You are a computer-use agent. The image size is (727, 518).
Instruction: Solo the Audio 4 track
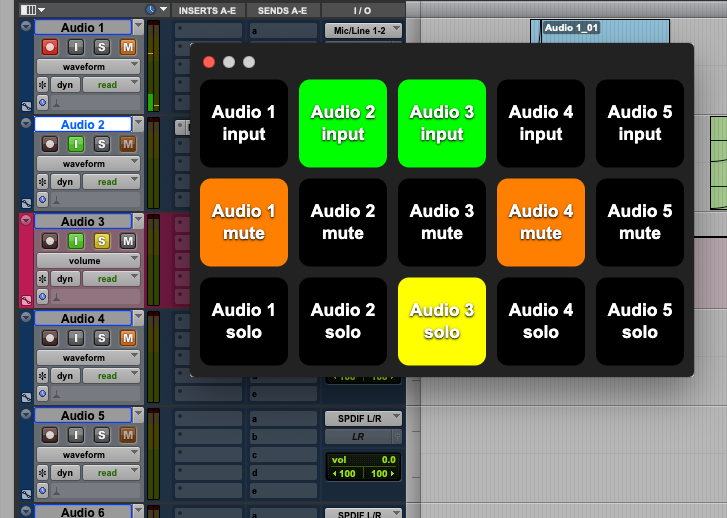coord(102,338)
